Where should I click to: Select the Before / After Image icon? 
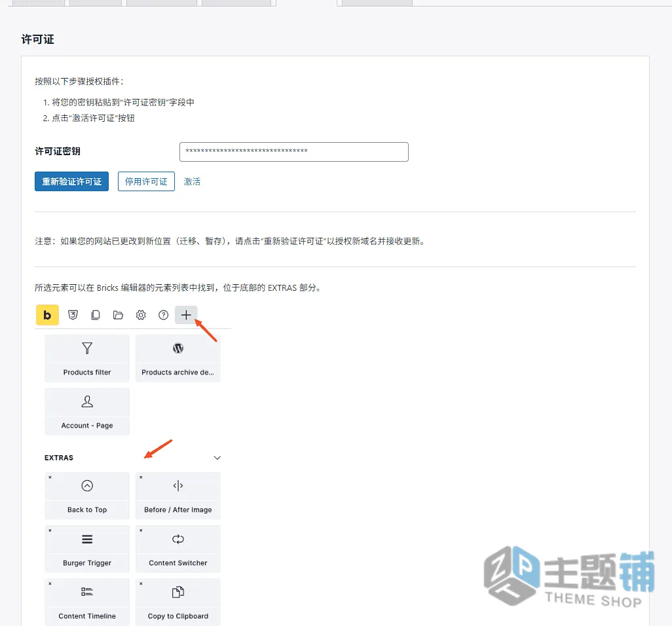[x=178, y=485]
